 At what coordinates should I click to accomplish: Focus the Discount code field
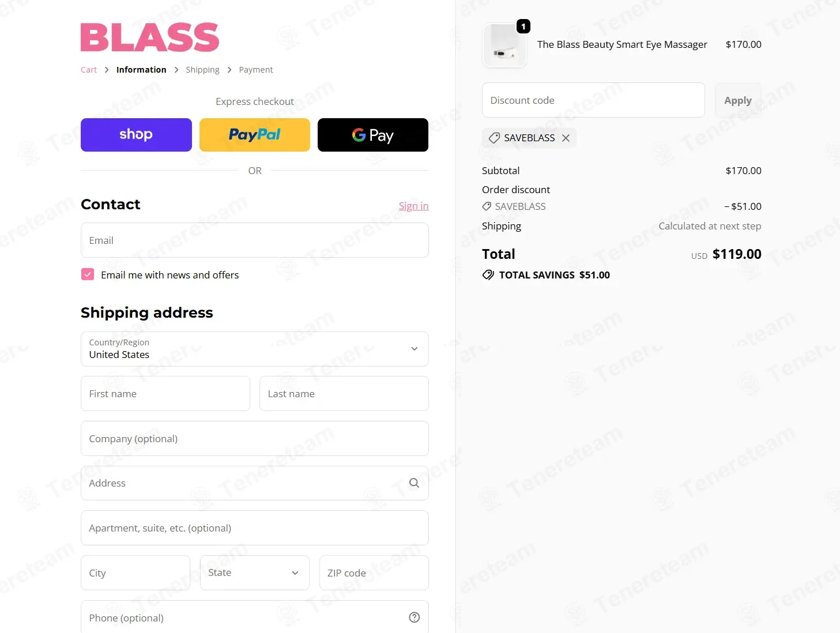(x=593, y=100)
